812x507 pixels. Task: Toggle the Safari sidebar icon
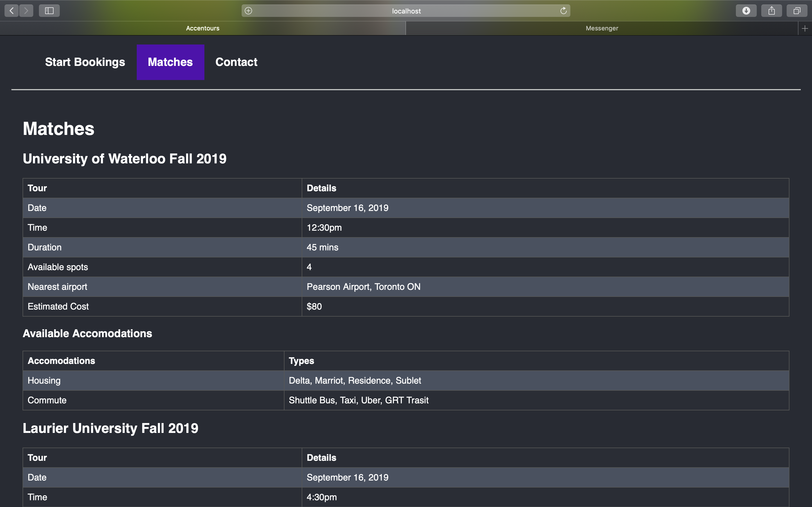tap(49, 11)
